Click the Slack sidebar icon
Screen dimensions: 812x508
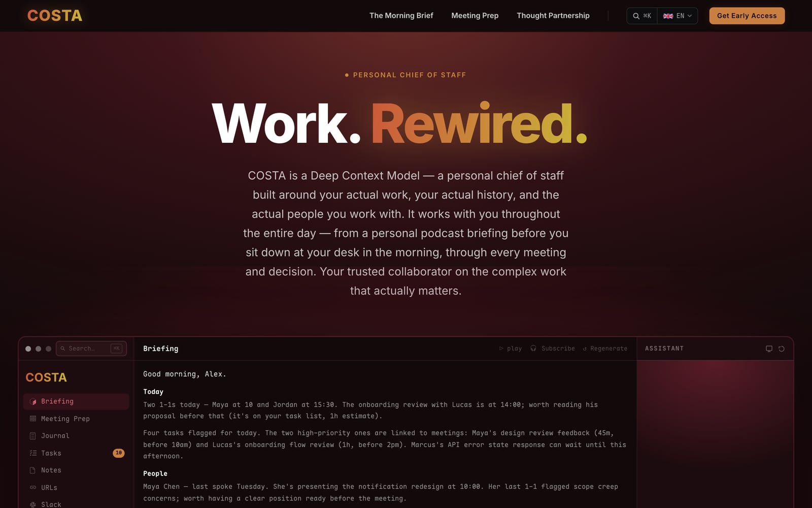point(33,504)
